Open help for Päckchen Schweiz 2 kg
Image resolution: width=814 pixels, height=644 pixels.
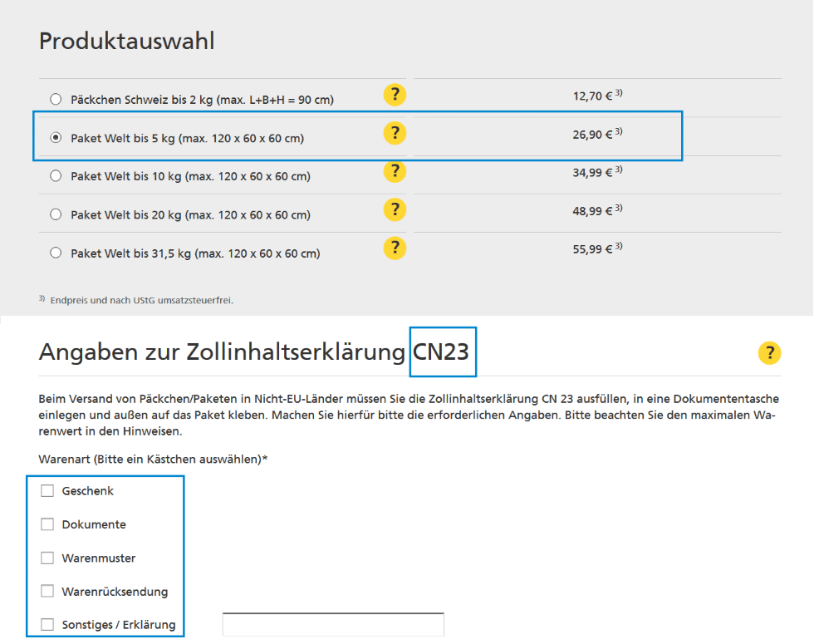point(395,95)
